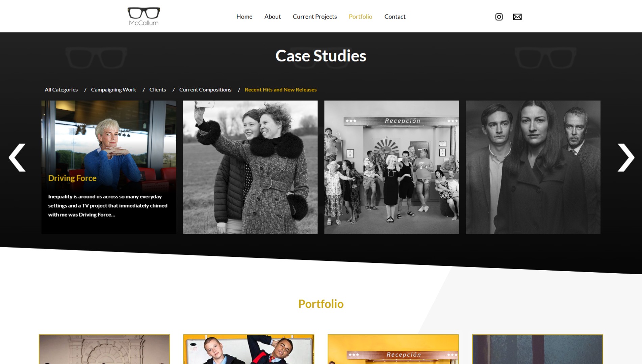This screenshot has height=364, width=642.
Task: Open the Home menu item
Action: 244,17
